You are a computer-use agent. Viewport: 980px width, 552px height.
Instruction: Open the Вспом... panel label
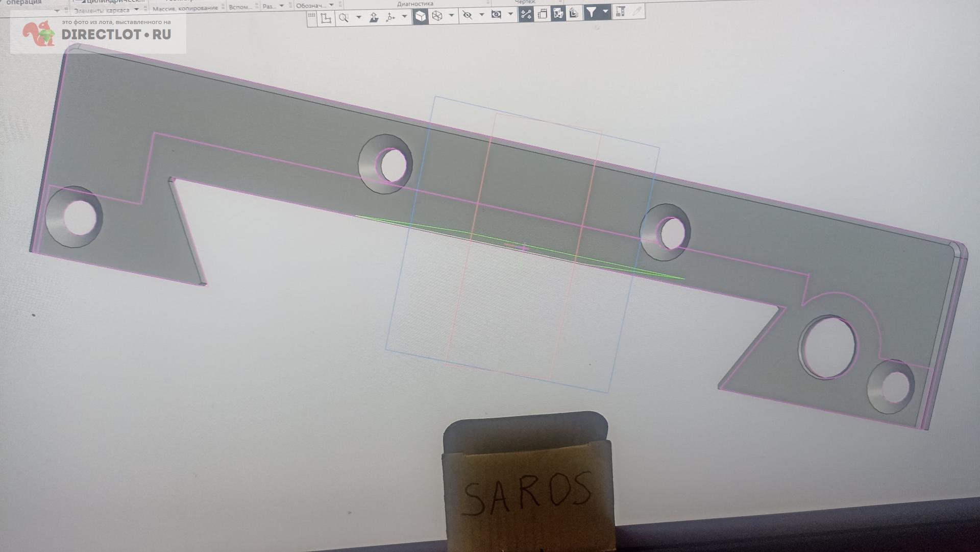(240, 7)
